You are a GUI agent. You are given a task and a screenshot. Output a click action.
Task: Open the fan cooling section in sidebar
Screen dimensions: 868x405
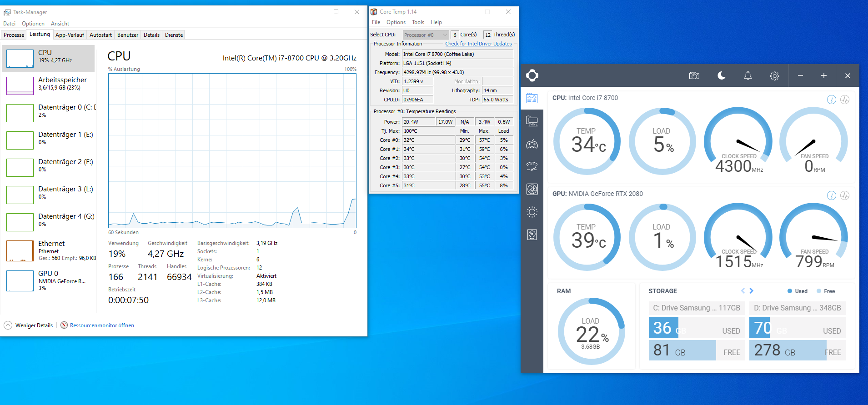click(x=532, y=189)
